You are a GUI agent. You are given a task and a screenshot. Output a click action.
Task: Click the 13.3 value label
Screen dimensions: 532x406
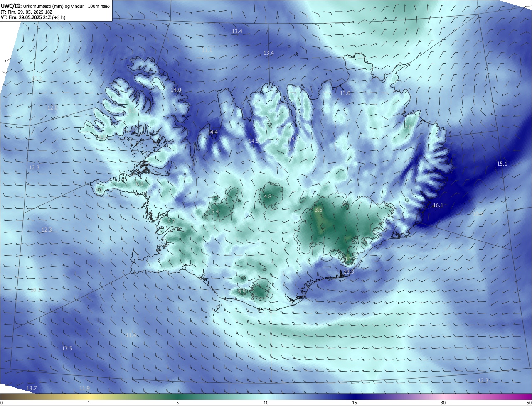click(348, 271)
